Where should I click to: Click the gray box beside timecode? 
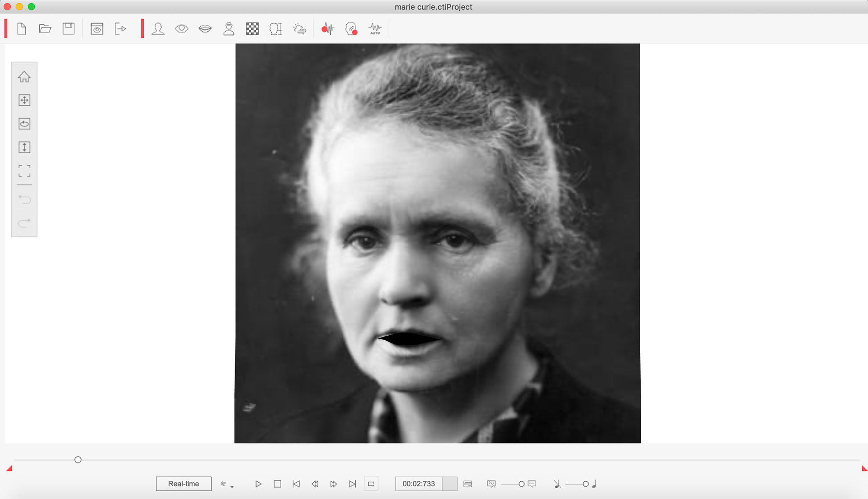(449, 484)
